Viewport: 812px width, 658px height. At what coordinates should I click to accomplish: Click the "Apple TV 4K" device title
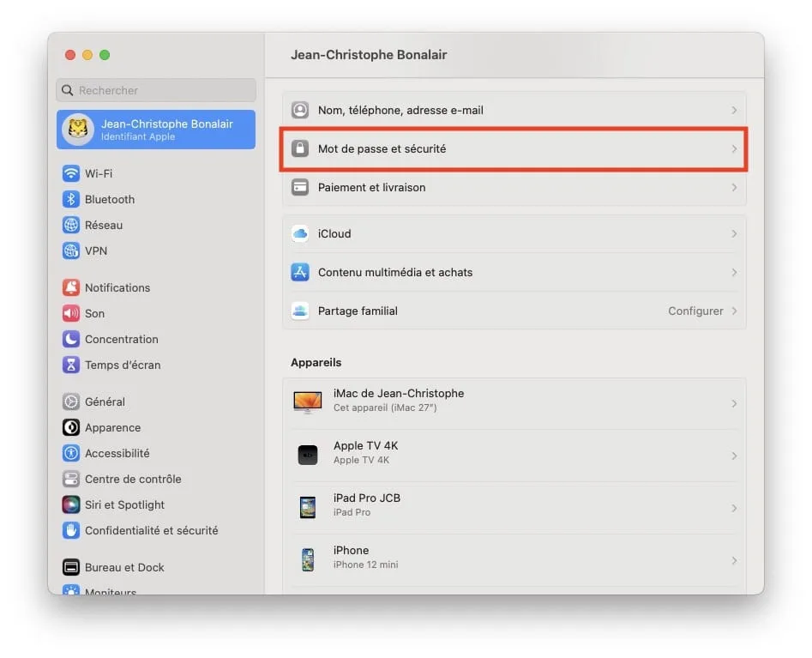[x=365, y=445]
